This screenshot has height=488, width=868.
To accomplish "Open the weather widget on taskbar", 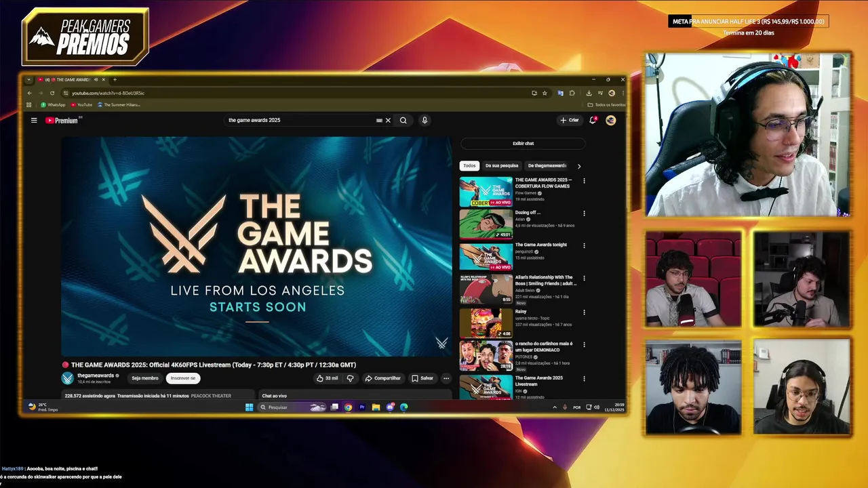I will click(x=43, y=407).
